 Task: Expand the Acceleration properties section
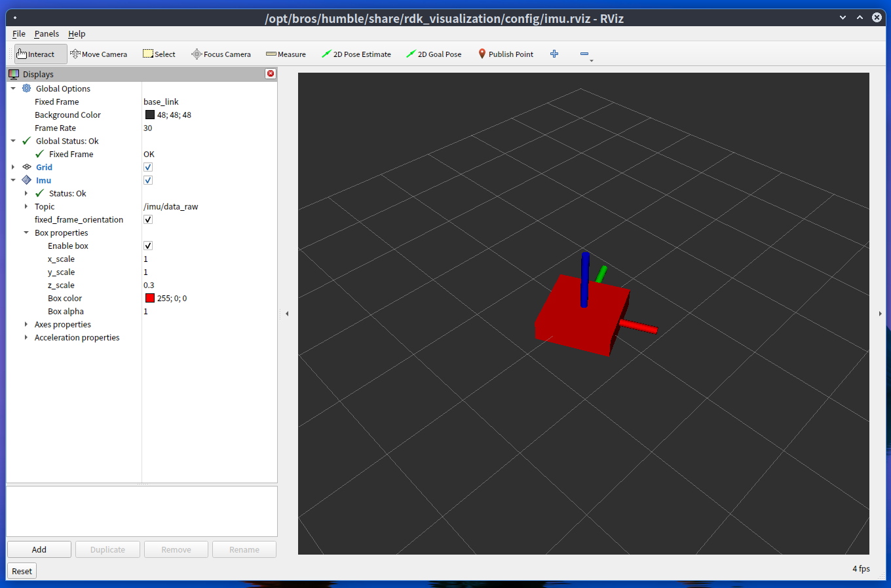tap(26, 338)
